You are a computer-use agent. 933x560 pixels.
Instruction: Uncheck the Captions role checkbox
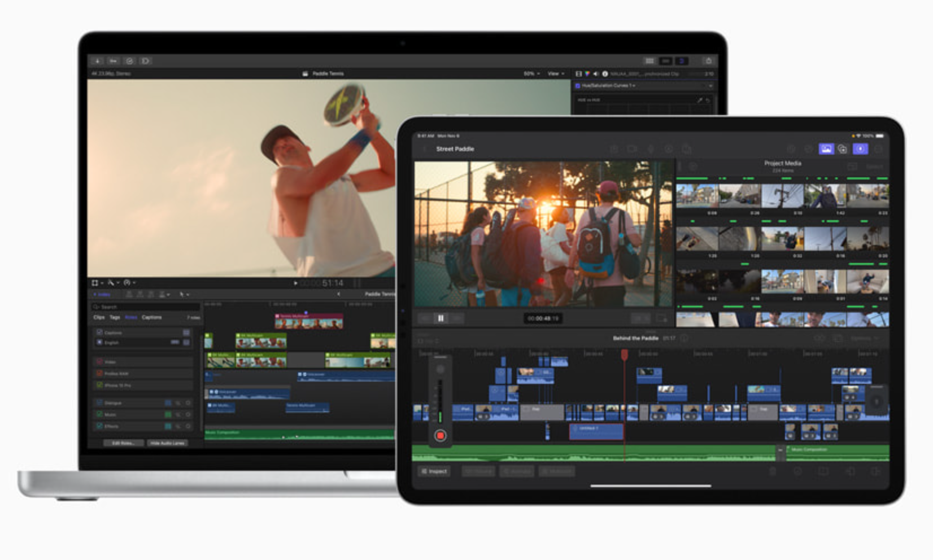point(99,333)
